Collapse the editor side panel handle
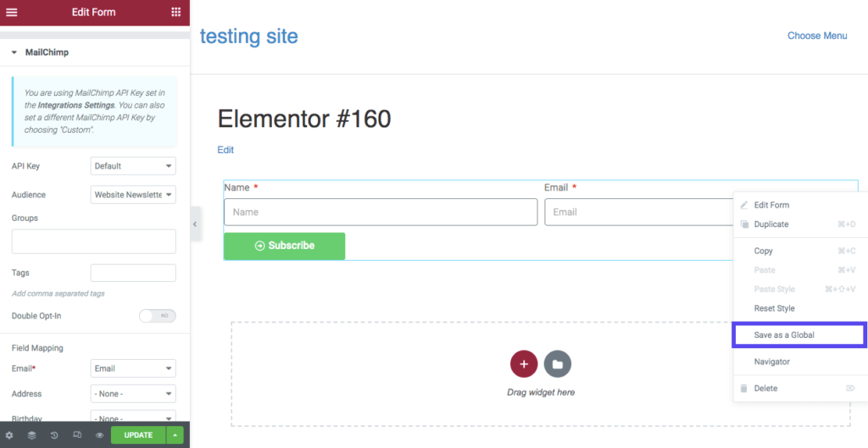 [195, 224]
